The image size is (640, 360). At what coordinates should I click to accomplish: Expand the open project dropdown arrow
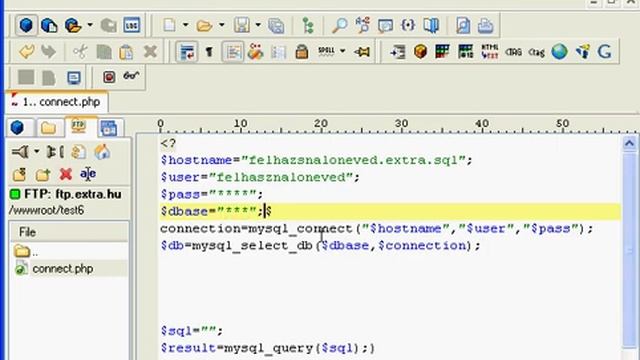tap(90, 25)
